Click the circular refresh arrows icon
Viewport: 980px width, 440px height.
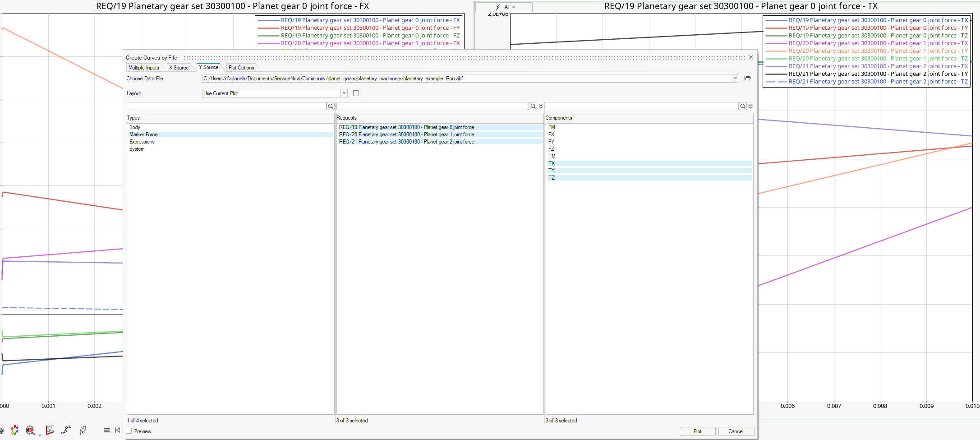[x=83, y=430]
